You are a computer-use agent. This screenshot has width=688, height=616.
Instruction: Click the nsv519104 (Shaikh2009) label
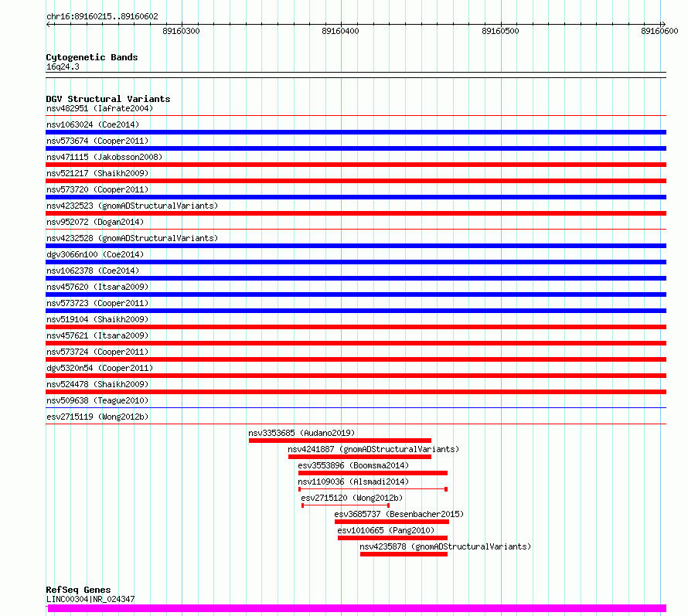tap(97, 319)
